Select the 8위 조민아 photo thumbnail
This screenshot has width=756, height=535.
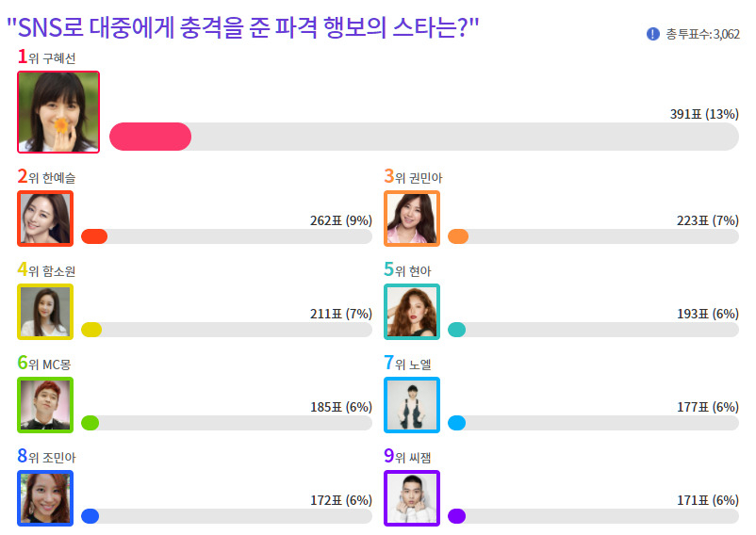click(45, 498)
